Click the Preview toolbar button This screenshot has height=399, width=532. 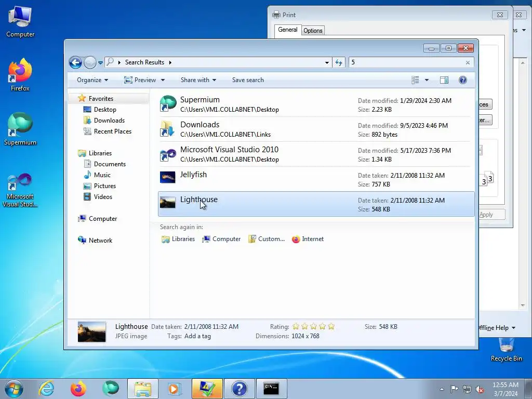[140, 80]
